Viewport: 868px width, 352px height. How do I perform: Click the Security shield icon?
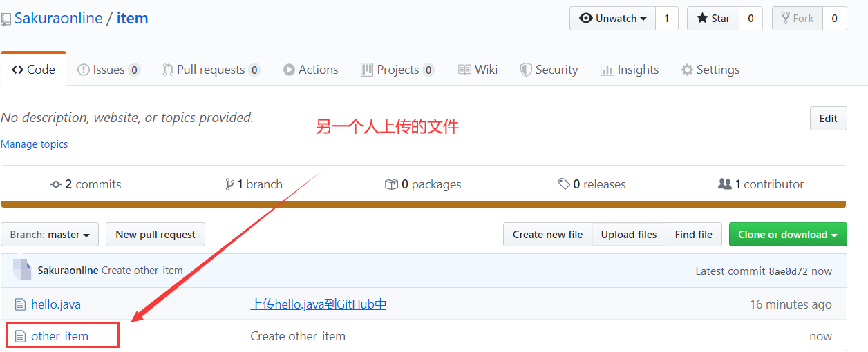pos(526,70)
